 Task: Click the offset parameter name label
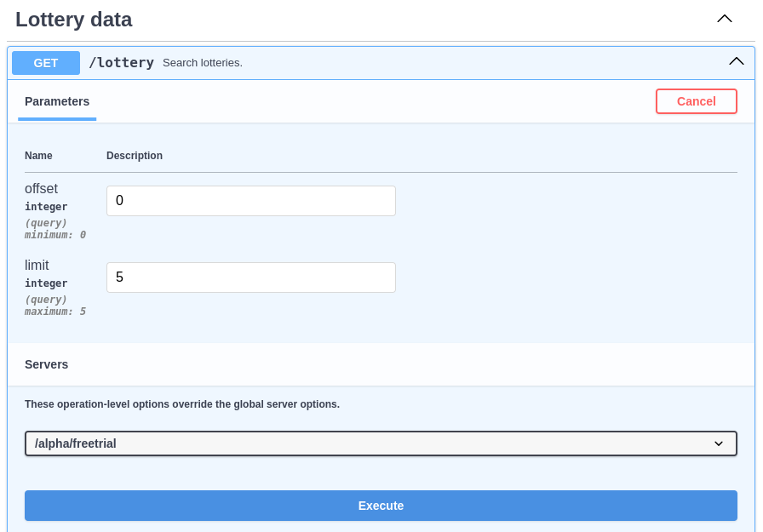(41, 189)
